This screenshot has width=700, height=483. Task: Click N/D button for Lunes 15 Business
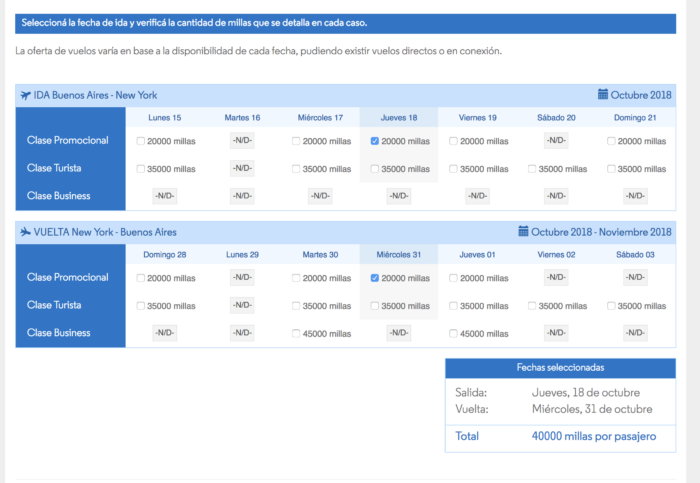click(x=164, y=196)
